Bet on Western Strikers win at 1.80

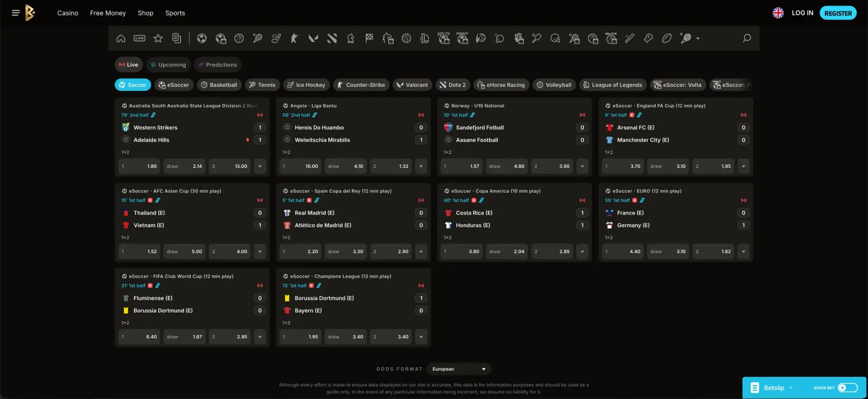[139, 166]
